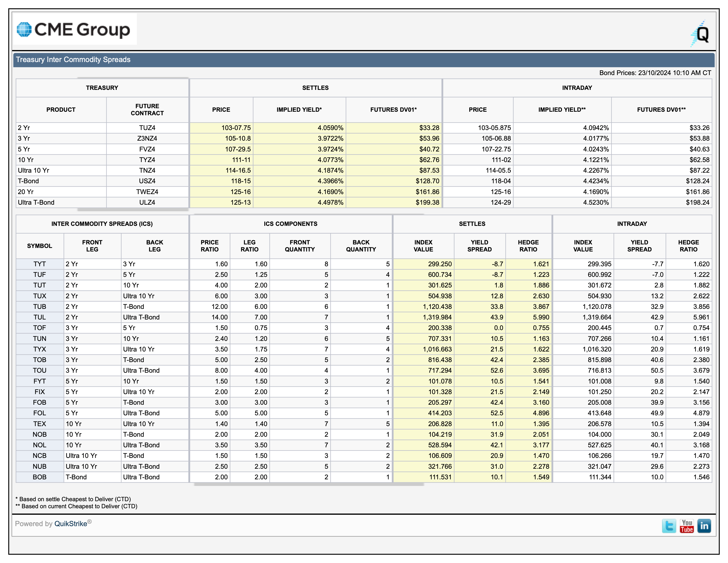Open the YouTube social icon
The height and width of the screenshot is (563, 728).
[687, 526]
